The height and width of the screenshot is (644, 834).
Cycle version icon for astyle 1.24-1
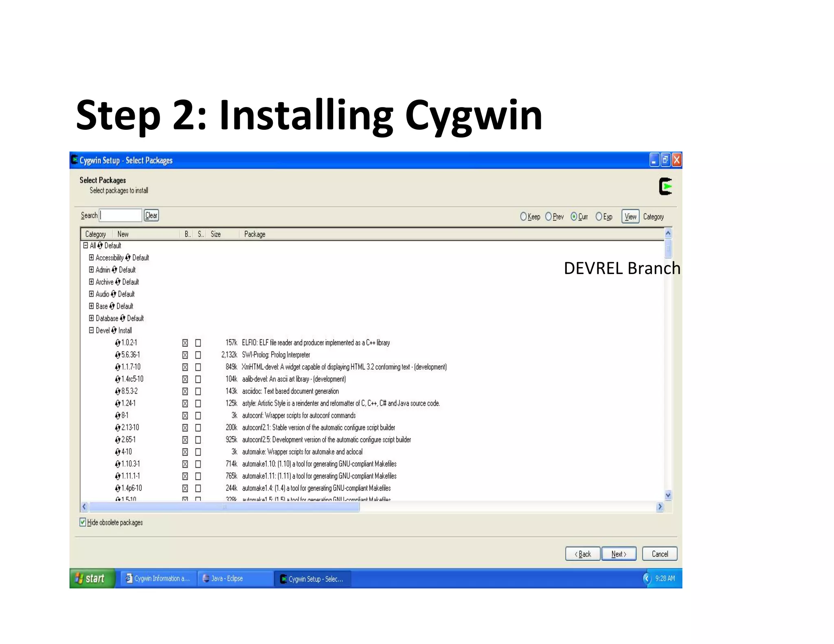[x=118, y=403]
